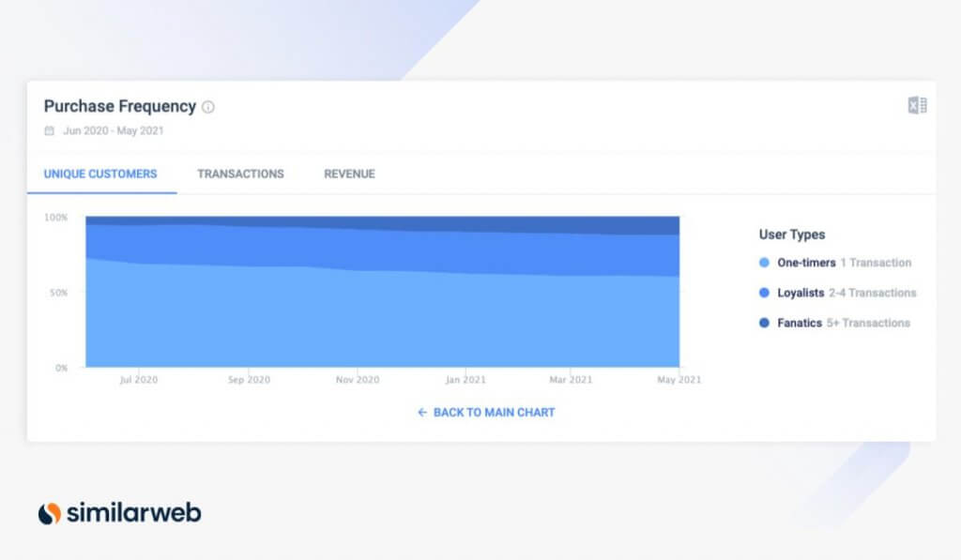Click the Purchase Frequency info icon

pos(208,106)
